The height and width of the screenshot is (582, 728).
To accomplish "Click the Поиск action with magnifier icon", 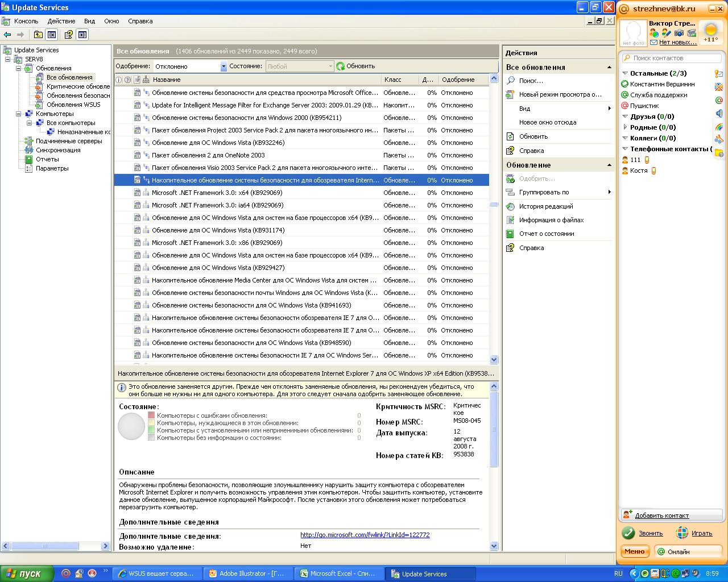I will pos(511,81).
